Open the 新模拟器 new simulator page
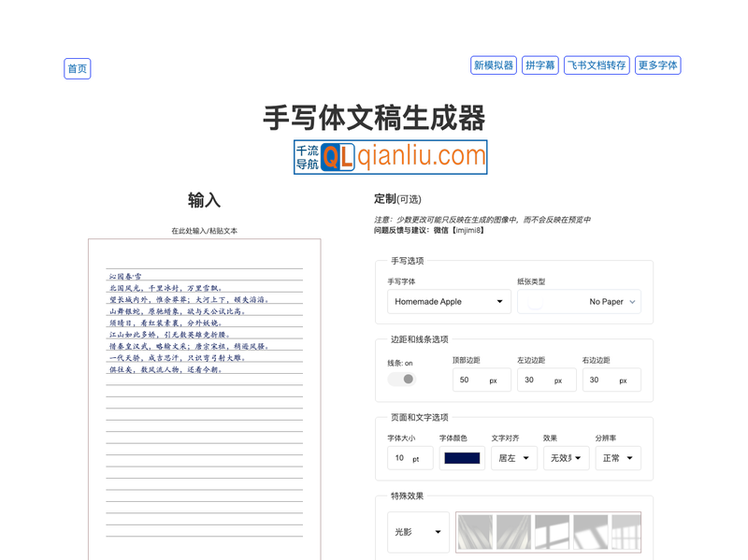This screenshot has height=560, width=748. pyautogui.click(x=495, y=65)
